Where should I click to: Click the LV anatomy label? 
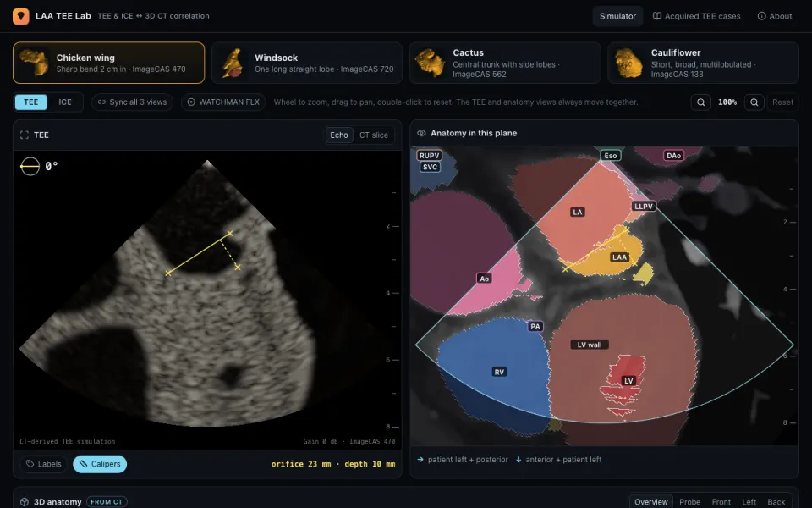point(628,381)
